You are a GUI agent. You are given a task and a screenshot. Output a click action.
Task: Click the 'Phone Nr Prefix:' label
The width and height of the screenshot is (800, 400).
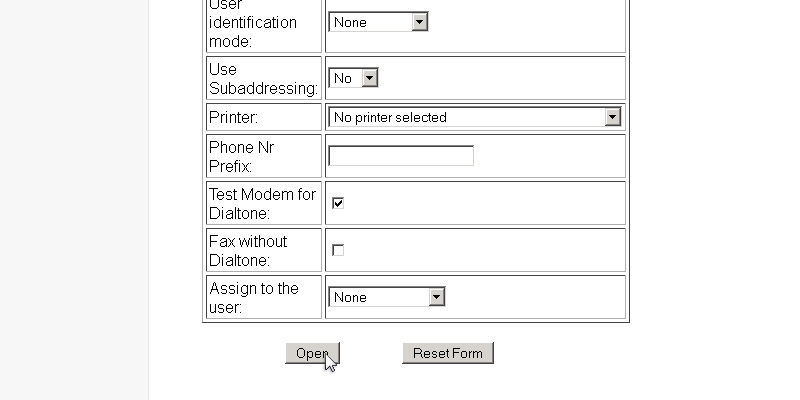tap(241, 156)
